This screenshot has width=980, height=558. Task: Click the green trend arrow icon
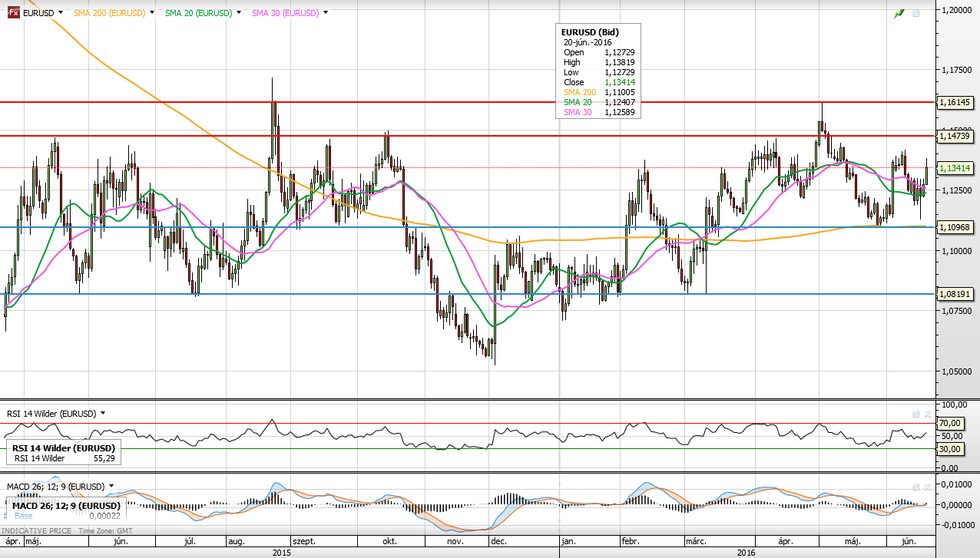pos(899,14)
